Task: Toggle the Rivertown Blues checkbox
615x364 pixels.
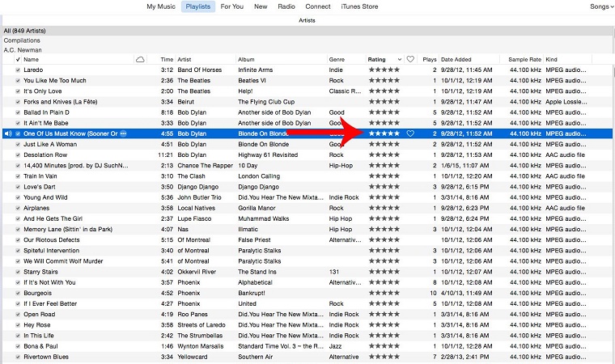Action: coord(18,357)
